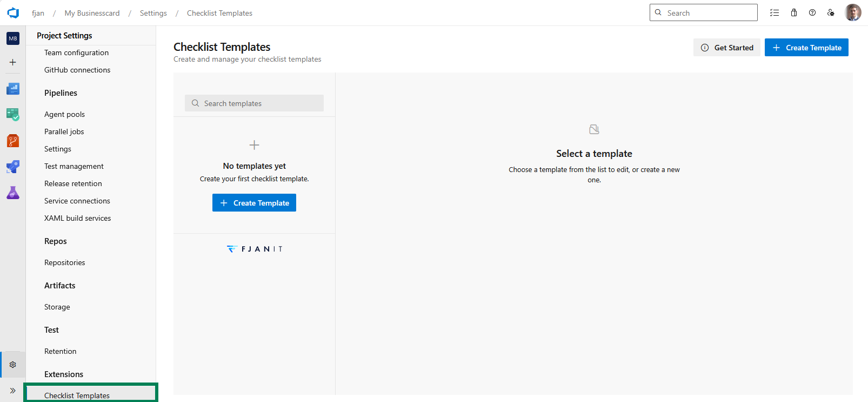The height and width of the screenshot is (402, 868).
Task: Open GitHub connections settings
Action: (x=77, y=70)
